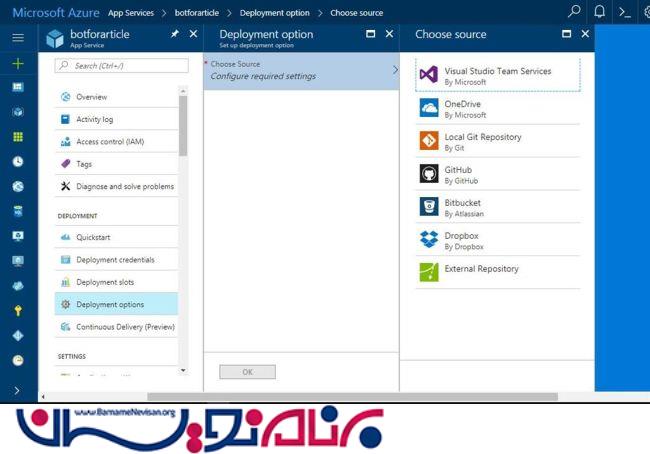Image resolution: width=650 pixels, height=454 pixels.
Task: Open Cloud Shell from the top bar
Action: pos(624,12)
